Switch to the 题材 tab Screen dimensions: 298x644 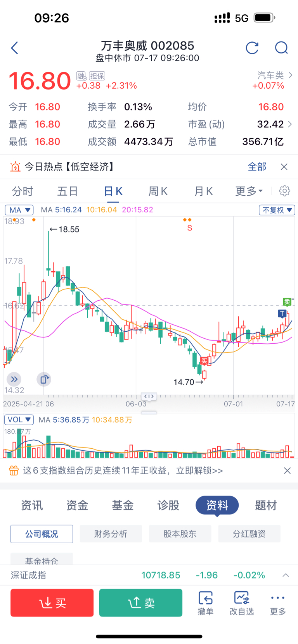point(266,505)
